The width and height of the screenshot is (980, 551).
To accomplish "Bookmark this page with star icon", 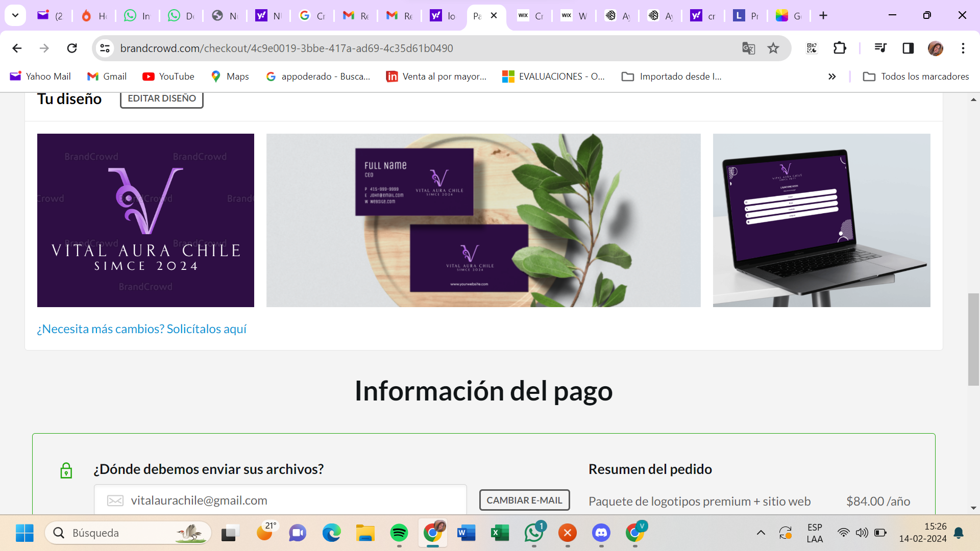I will pyautogui.click(x=773, y=48).
